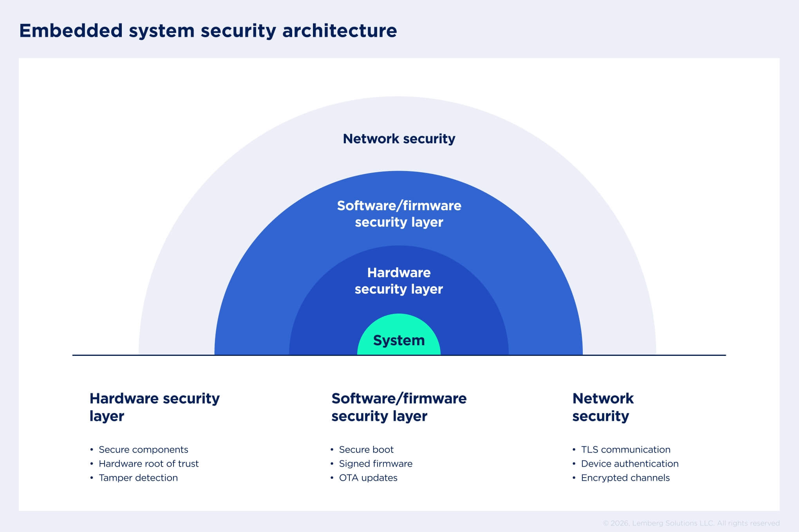Click the Software/firmware security layer column heading
799x532 pixels.
tap(399, 407)
